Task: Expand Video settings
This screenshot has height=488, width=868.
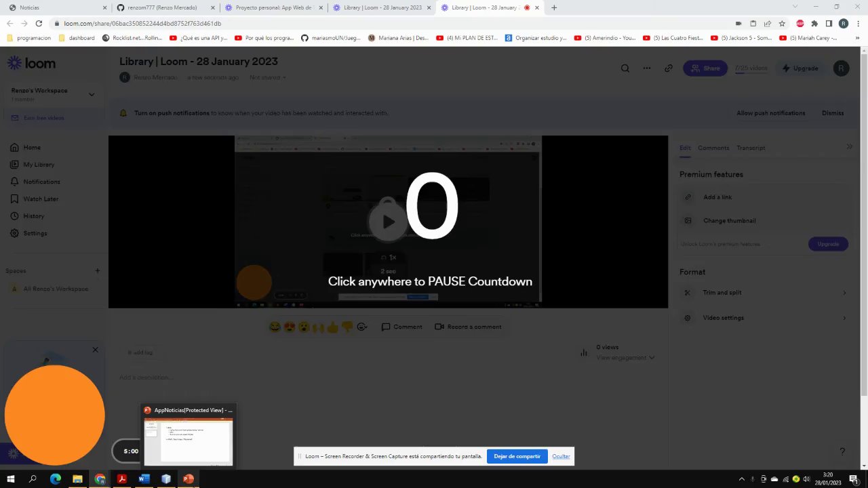Action: [x=764, y=318]
